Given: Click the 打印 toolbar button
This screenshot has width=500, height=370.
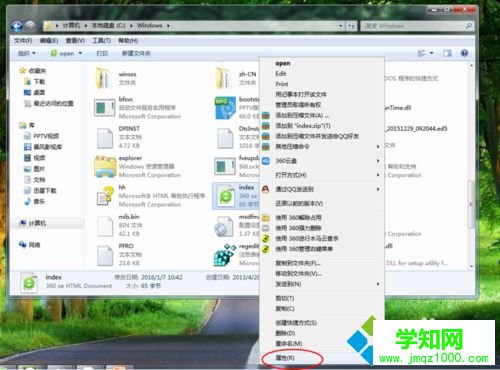Looking at the screenshot, I should (x=102, y=53).
